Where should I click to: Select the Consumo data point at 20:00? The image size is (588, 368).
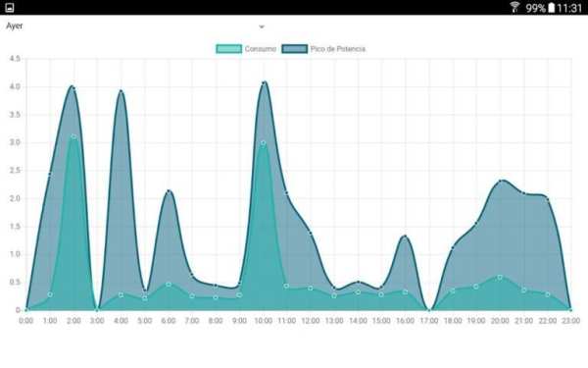click(x=500, y=278)
